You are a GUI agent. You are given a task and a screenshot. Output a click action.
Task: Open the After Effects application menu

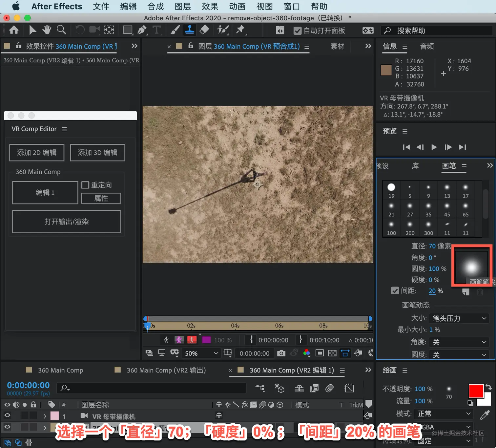pyautogui.click(x=57, y=6)
